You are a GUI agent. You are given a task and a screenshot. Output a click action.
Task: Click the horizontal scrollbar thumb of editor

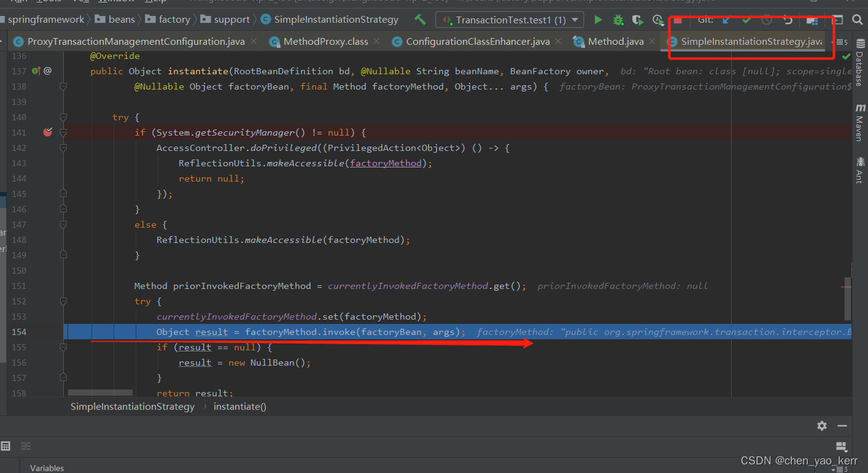click(x=100, y=392)
